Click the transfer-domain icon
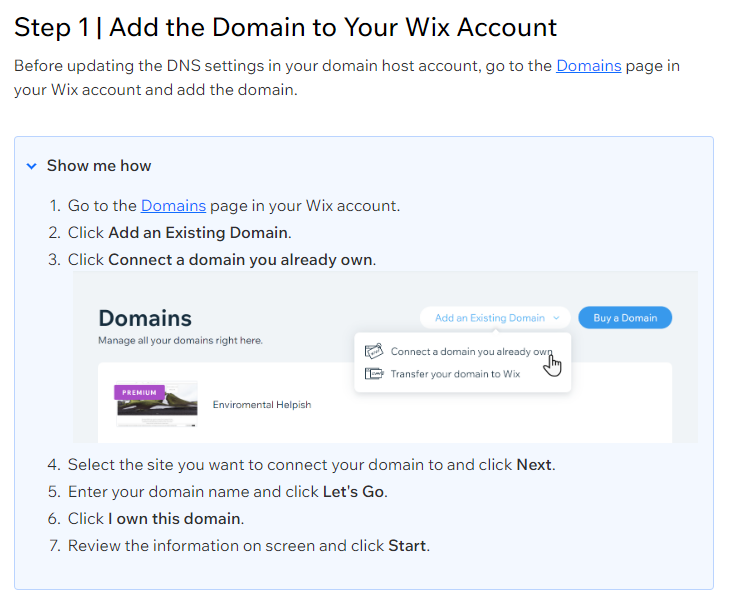 374,374
